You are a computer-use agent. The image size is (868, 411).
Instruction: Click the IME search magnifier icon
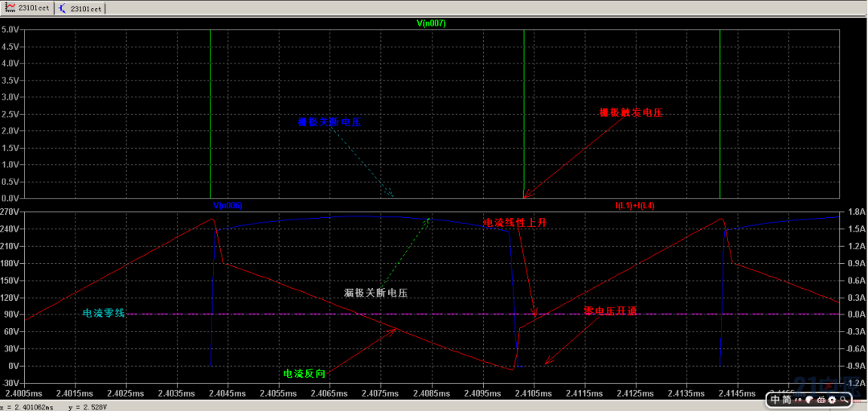click(844, 400)
